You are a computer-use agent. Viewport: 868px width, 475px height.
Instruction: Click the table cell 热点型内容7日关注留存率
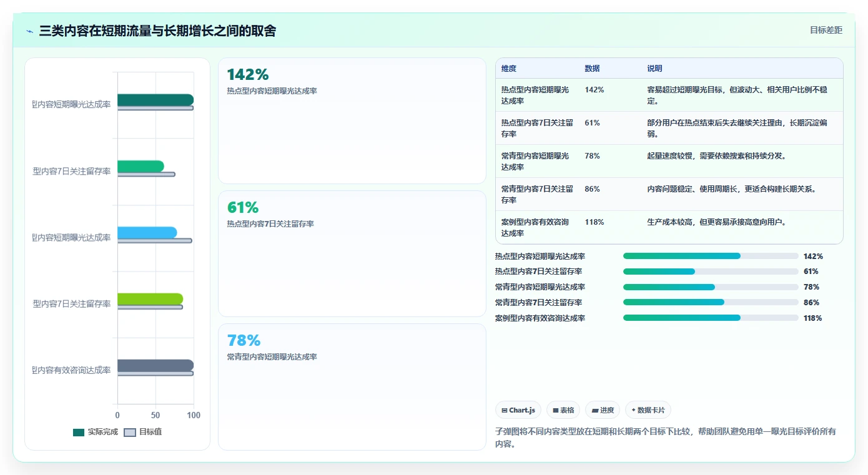point(537,129)
